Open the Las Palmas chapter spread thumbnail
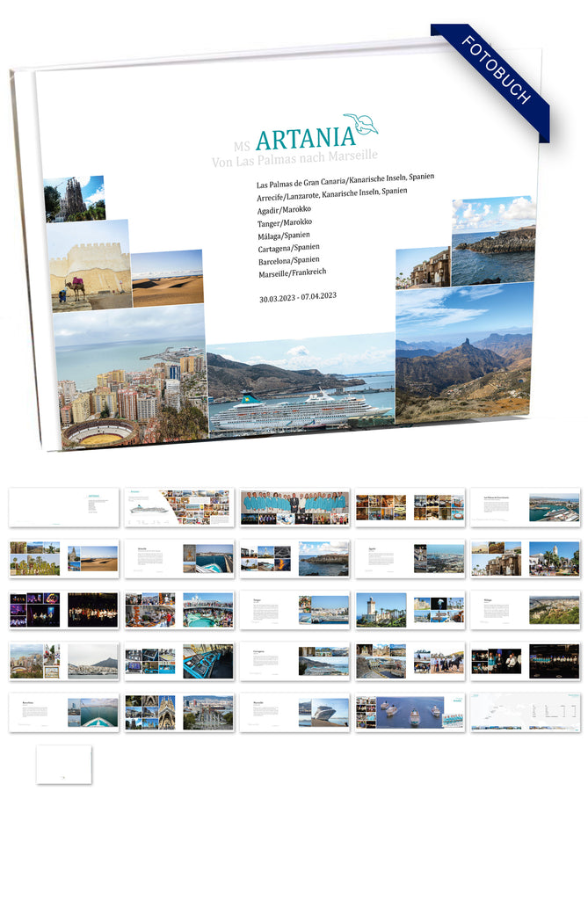Screen dimensions: 588x900 [x=525, y=508]
